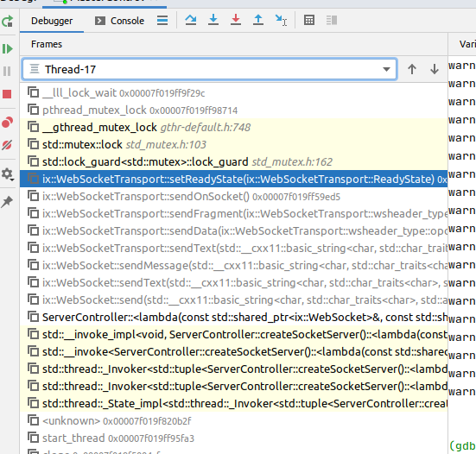The width and height of the screenshot is (476, 454).
Task: Select the ServerController lambda frame
Action: click(x=234, y=318)
